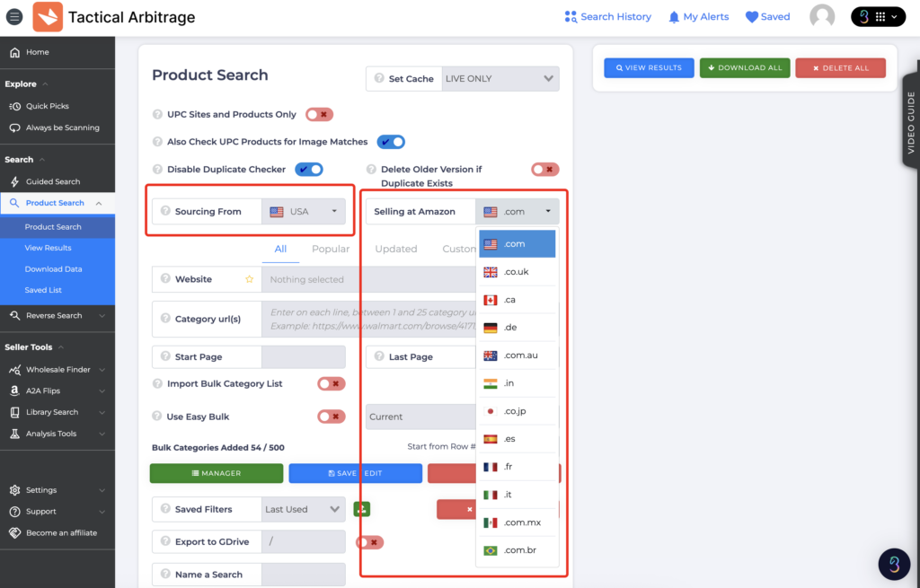Screen dimensions: 920x588
Task: Toggle Use Easy Bulk switch
Action: pos(332,417)
